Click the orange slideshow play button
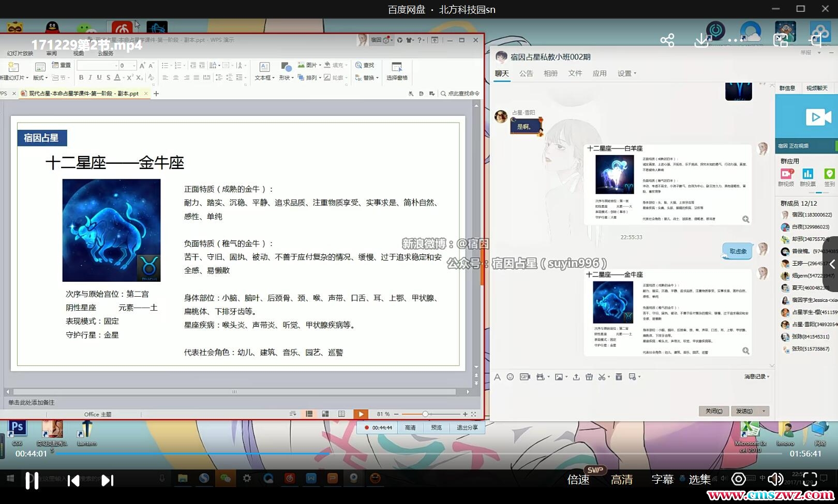 pyautogui.click(x=361, y=414)
